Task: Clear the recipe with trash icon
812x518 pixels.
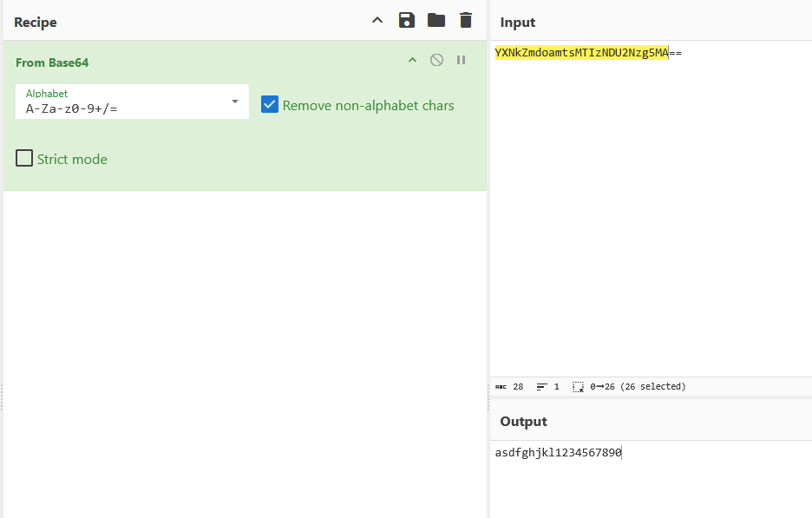Action: click(466, 20)
